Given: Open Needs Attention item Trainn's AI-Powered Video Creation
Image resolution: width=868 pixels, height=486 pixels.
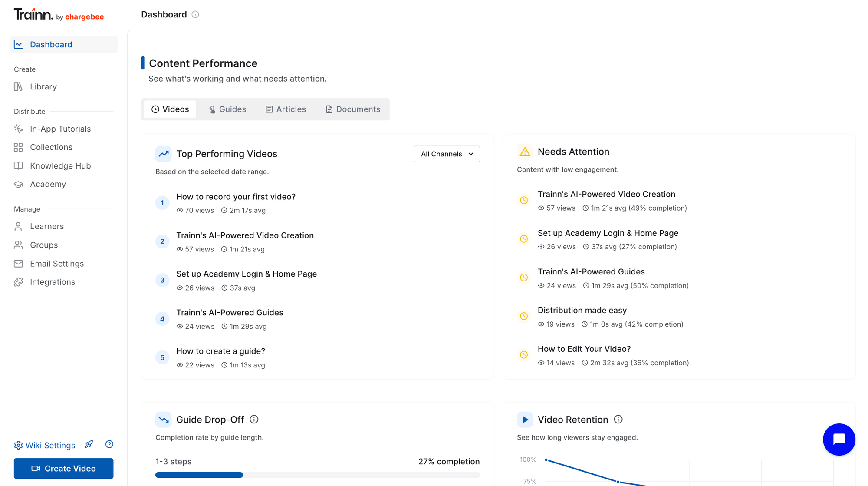Looking at the screenshot, I should tap(606, 194).
